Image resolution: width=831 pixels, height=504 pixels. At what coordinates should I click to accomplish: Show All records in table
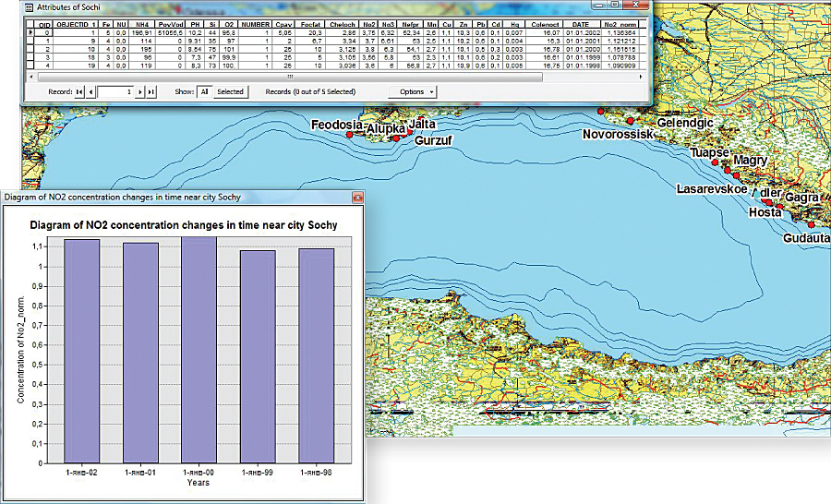click(204, 92)
